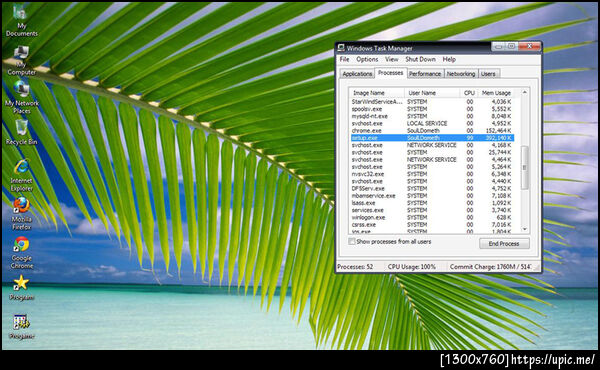Minimize the Windows Task Manager window
Image resolution: width=600 pixels, height=370 pixels.
pyautogui.click(x=498, y=47)
